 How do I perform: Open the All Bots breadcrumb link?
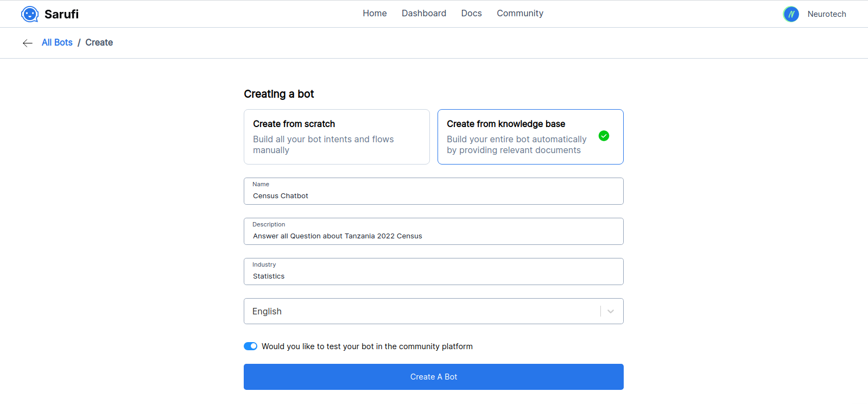57,42
